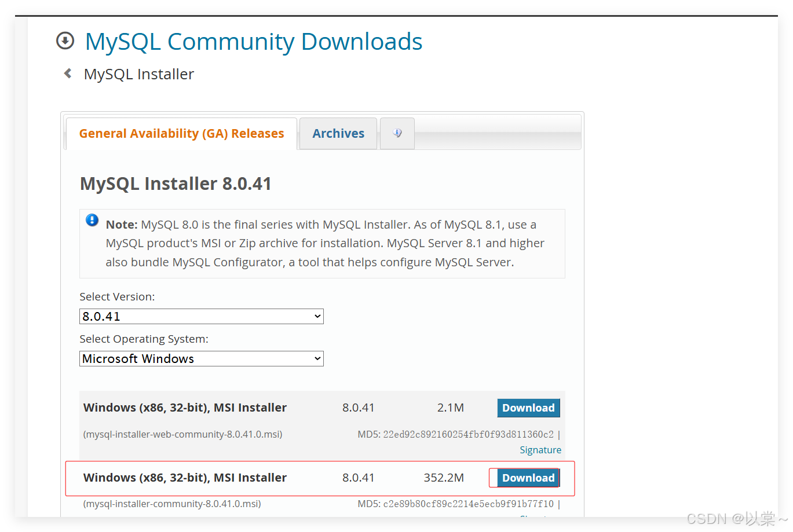Click the blue note info icon
The height and width of the screenshot is (532, 793).
click(x=92, y=220)
